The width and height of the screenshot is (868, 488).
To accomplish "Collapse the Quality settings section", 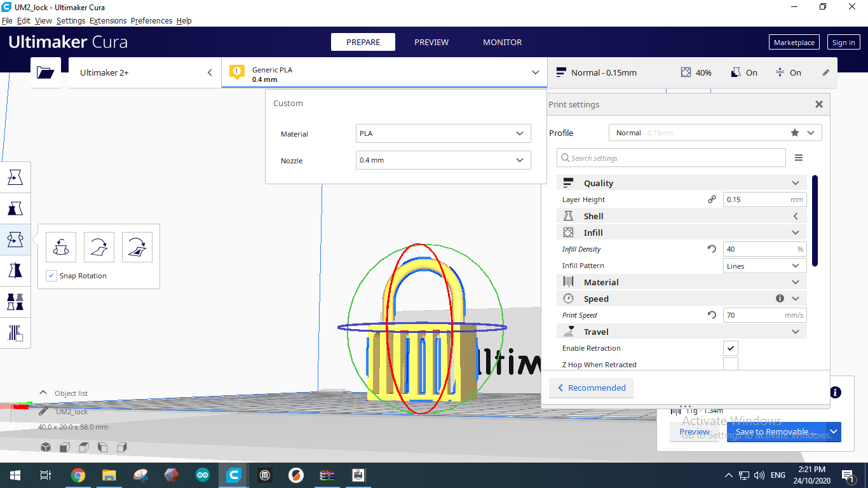I will coord(682,183).
